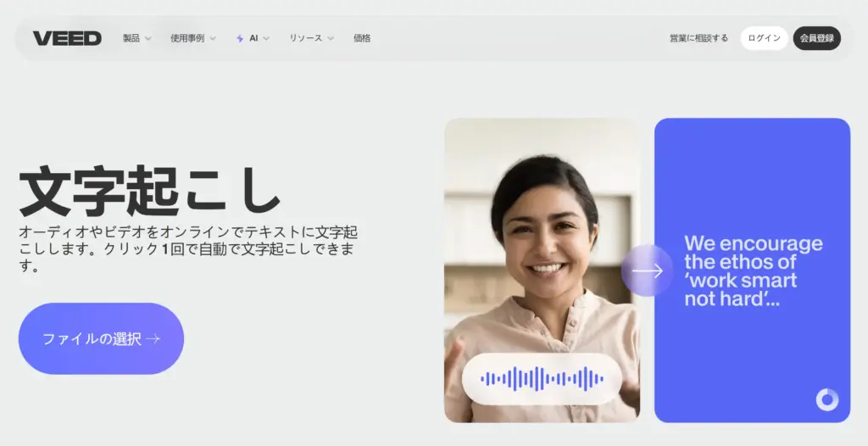The image size is (868, 446).
Task: Click the audio waveform icon on the photo
Action: click(x=542, y=378)
